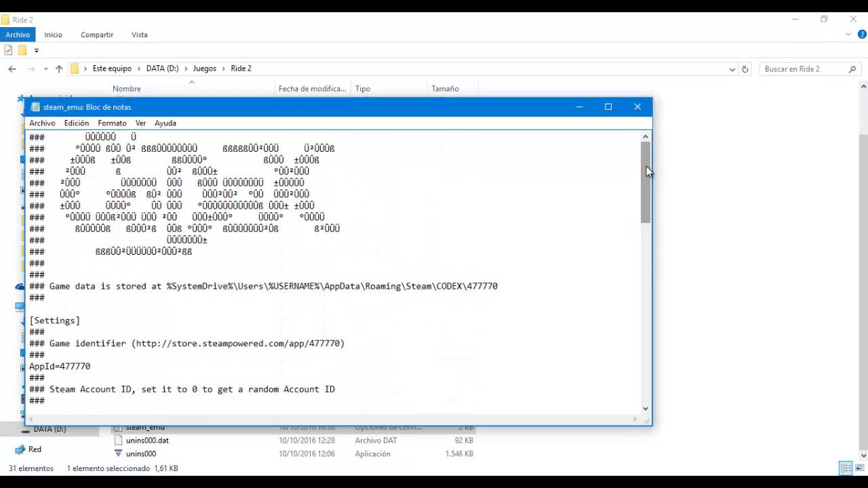Viewport: 868px width, 488px height.
Task: Close the steam_emu Notepad window
Action: click(637, 107)
